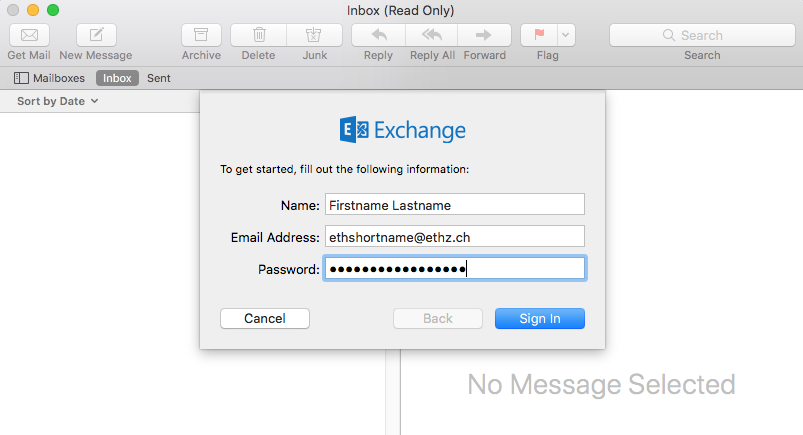
Task: Click the Search field in the toolbar
Action: pyautogui.click(x=702, y=35)
